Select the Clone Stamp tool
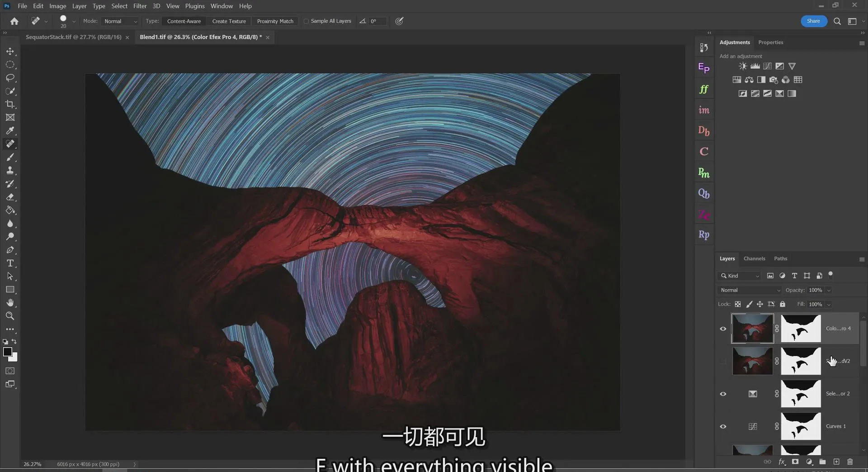Screen dimensions: 868x472 point(10,171)
